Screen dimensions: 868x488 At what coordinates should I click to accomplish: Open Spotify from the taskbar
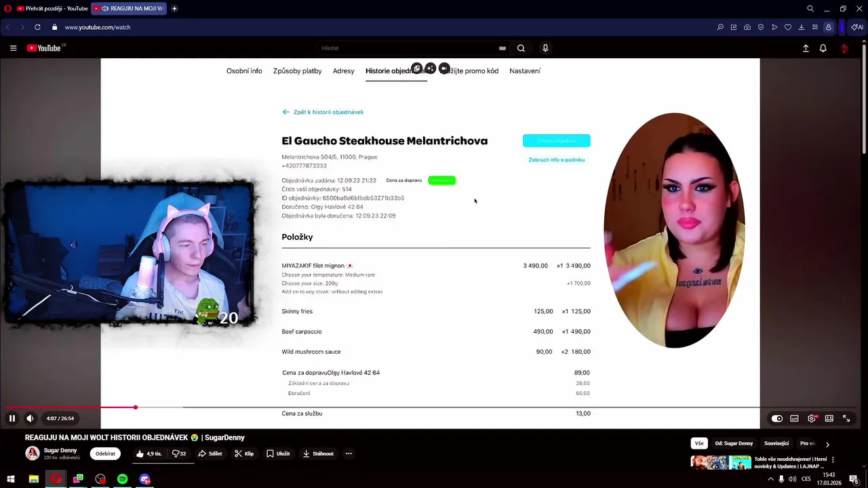[122, 479]
